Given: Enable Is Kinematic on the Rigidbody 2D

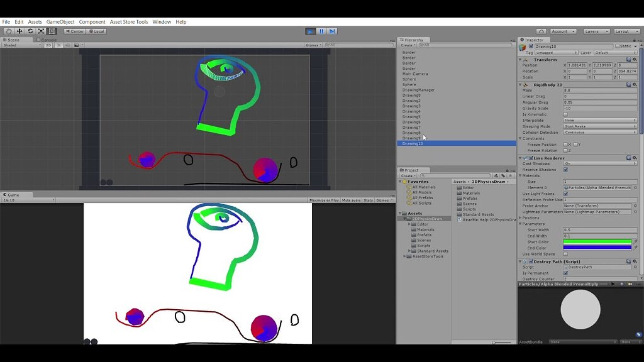Looking at the screenshot, I should point(566,114).
